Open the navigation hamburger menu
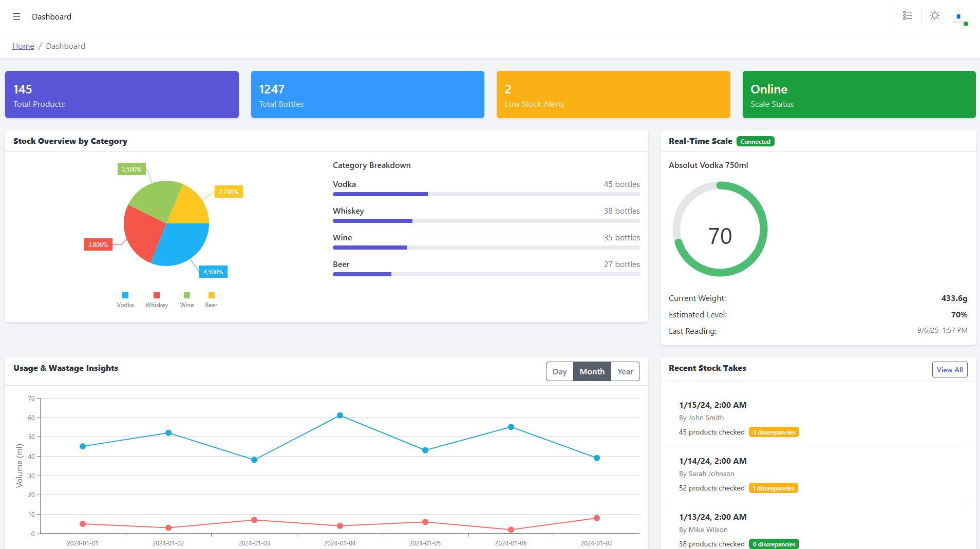 click(16, 16)
